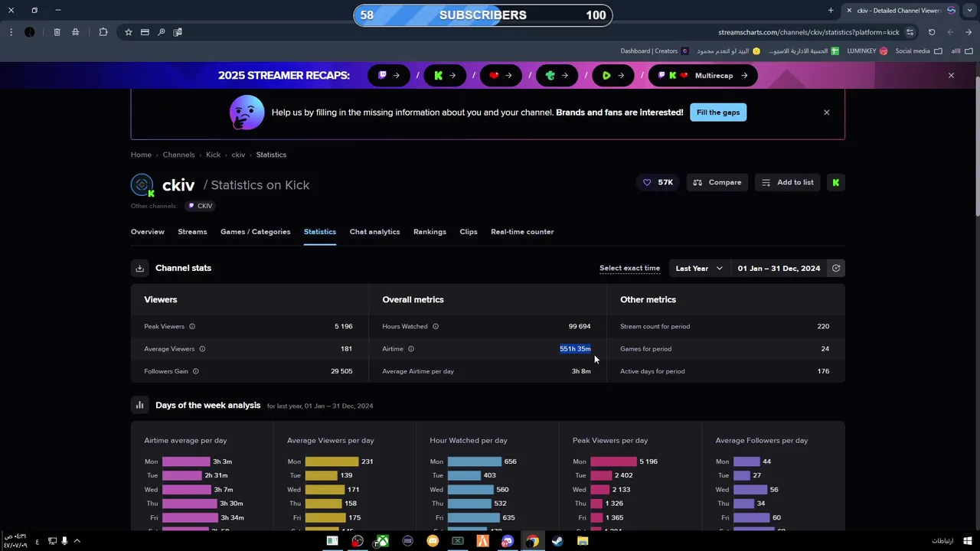Show hidden system tray icons chevron
This screenshot has height=551, width=980.
point(77,541)
